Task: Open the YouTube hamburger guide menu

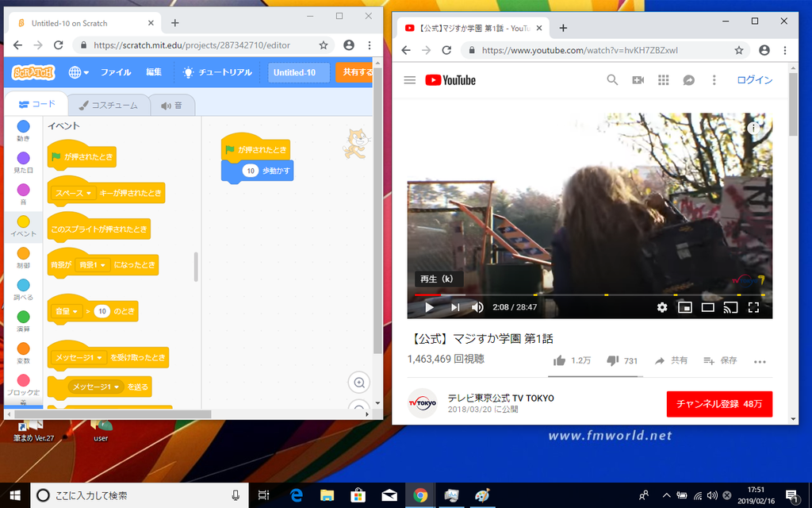Action: point(410,80)
